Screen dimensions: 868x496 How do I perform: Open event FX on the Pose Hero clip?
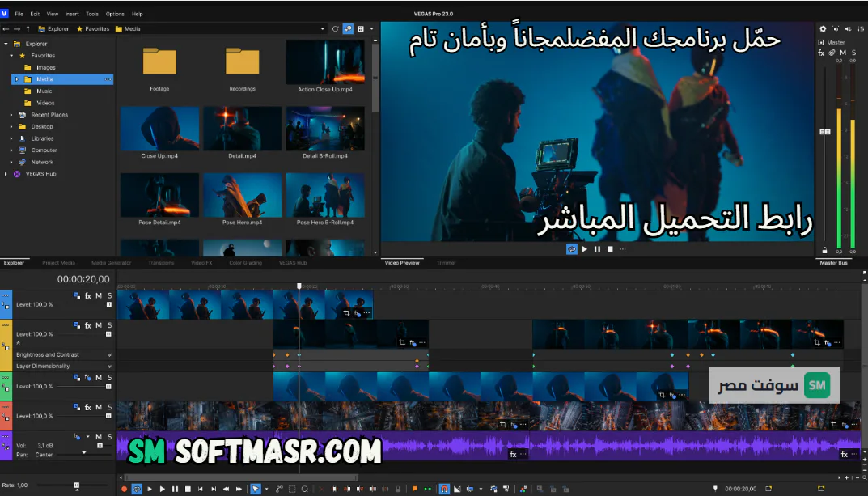pyautogui.click(x=357, y=313)
